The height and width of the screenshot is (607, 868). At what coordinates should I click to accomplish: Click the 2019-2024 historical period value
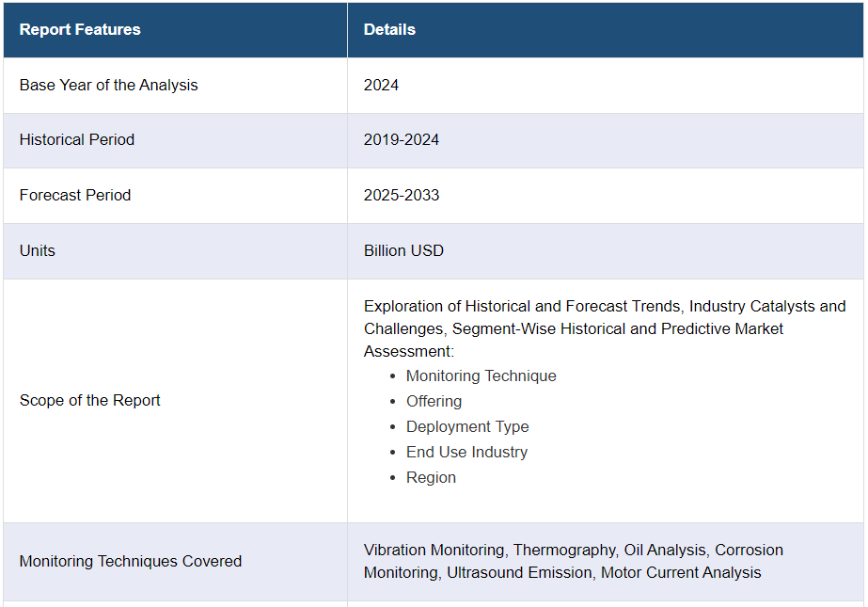pos(402,139)
